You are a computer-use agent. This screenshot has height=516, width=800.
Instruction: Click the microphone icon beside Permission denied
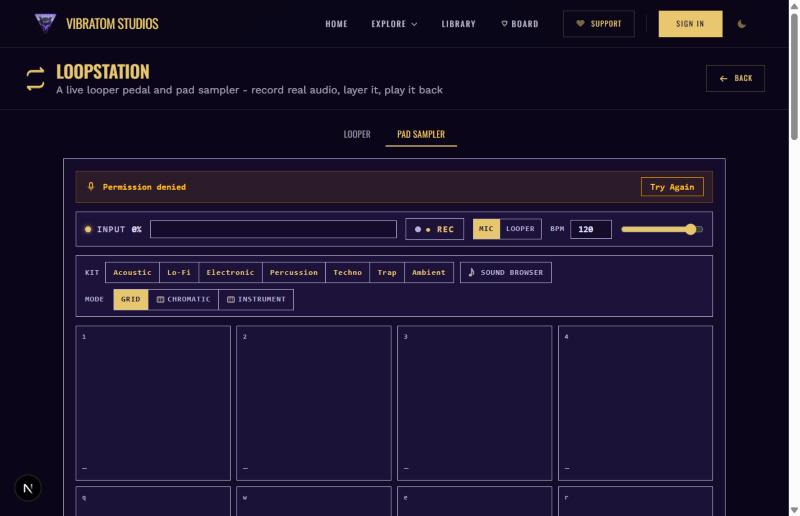[x=91, y=186]
